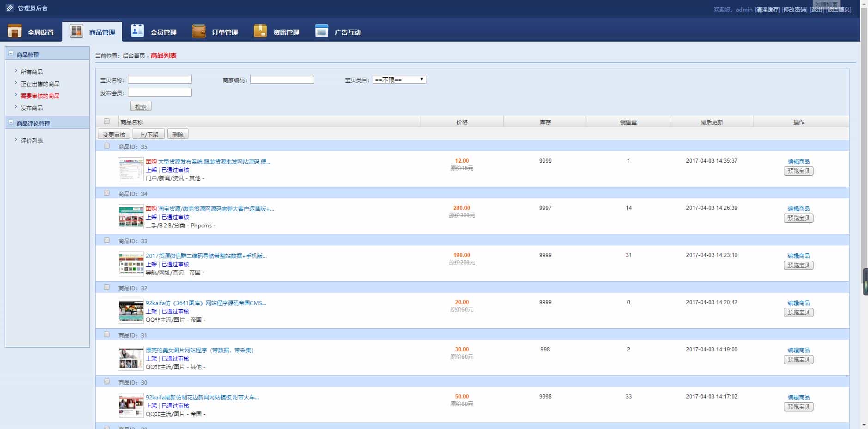Check the select-all checkbox in table header
Viewport: 868px width, 429px height.
pos(107,122)
